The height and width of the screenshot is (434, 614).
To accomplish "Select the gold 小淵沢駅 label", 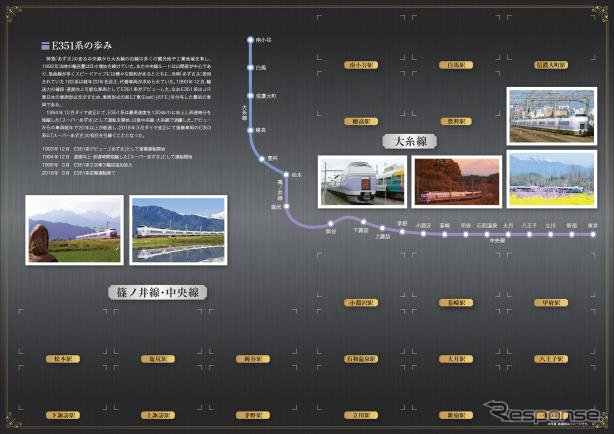I will [361, 302].
